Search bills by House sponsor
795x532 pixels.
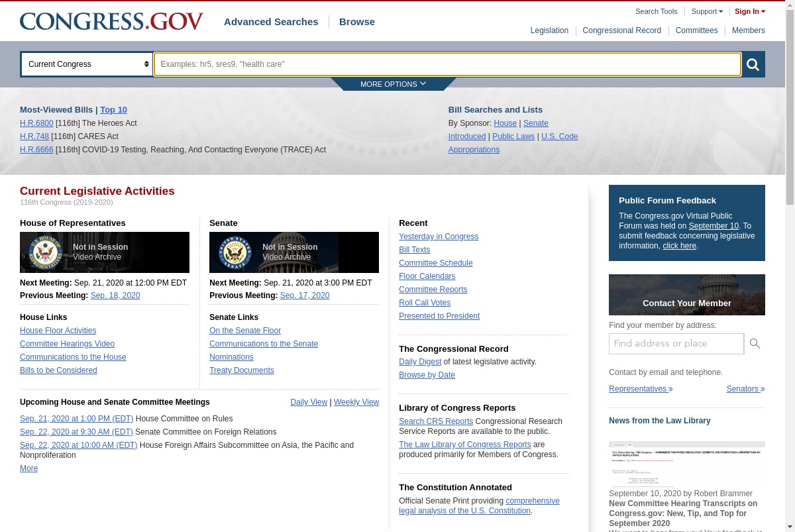[x=505, y=123]
